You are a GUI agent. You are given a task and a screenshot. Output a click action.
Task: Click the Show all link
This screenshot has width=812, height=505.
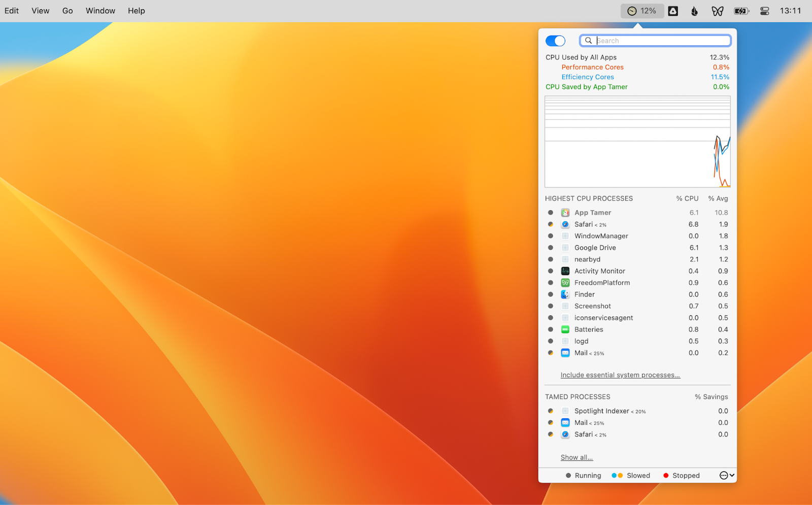point(577,457)
